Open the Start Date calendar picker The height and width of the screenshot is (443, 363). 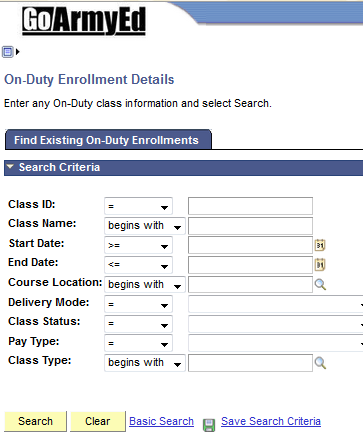pos(320,245)
